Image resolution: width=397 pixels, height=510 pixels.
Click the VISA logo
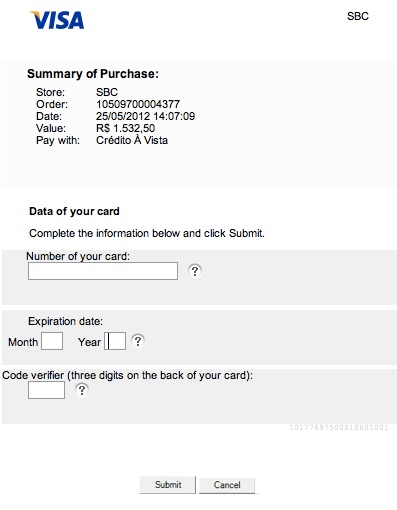click(57, 20)
